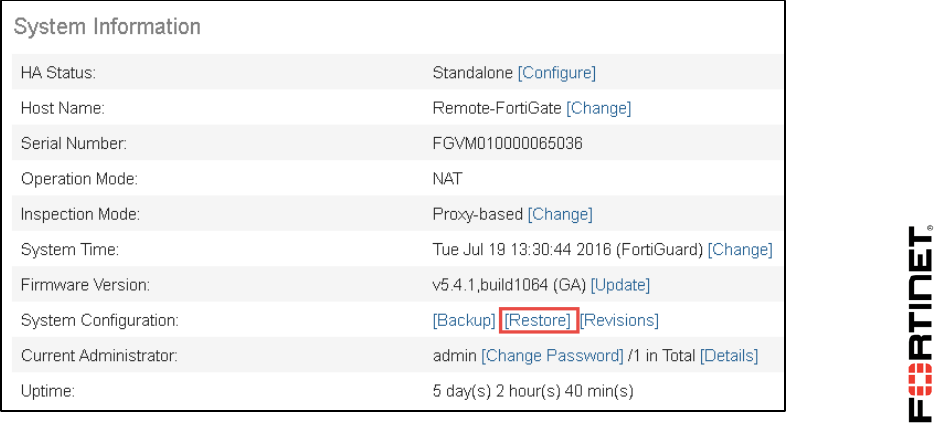Click the System Configuration row label
The width and height of the screenshot is (935, 424).
(x=100, y=321)
